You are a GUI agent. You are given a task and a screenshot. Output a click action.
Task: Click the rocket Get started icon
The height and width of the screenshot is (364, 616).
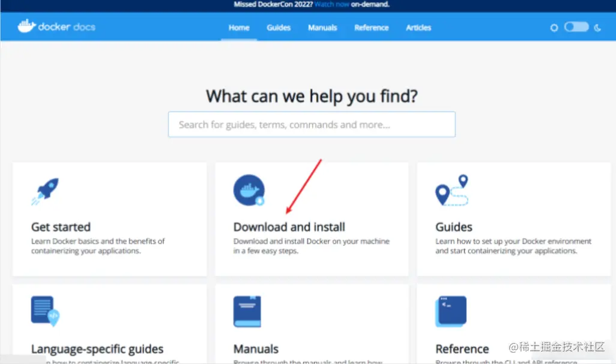click(x=45, y=191)
